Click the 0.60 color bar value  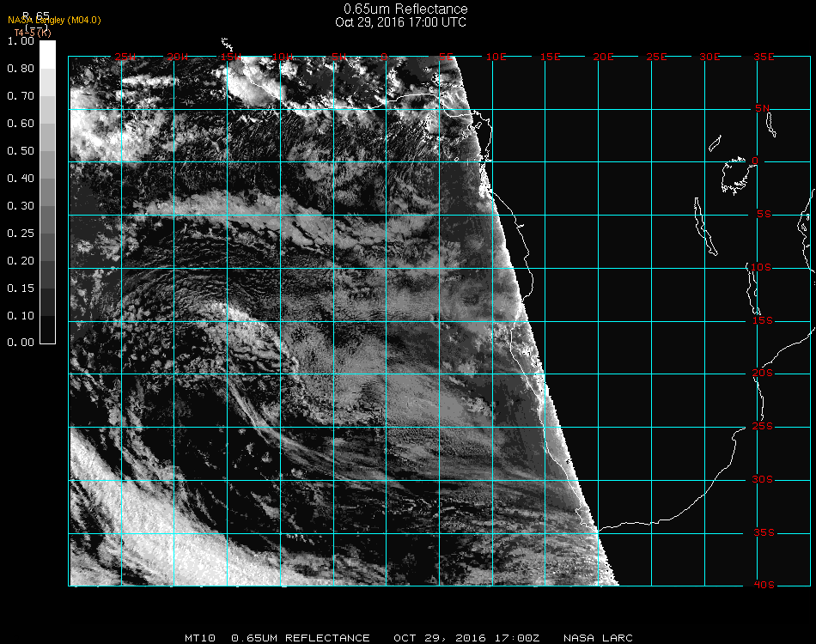pos(21,124)
